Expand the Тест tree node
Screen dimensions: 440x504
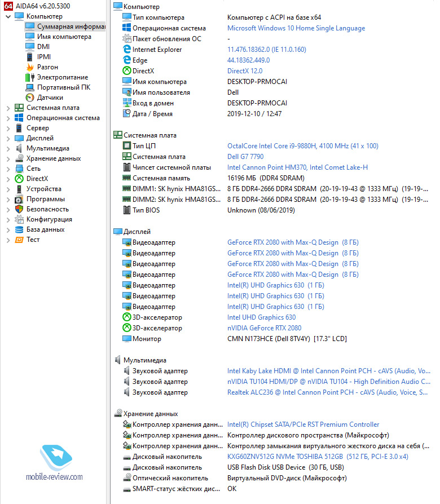pyautogui.click(x=8, y=240)
